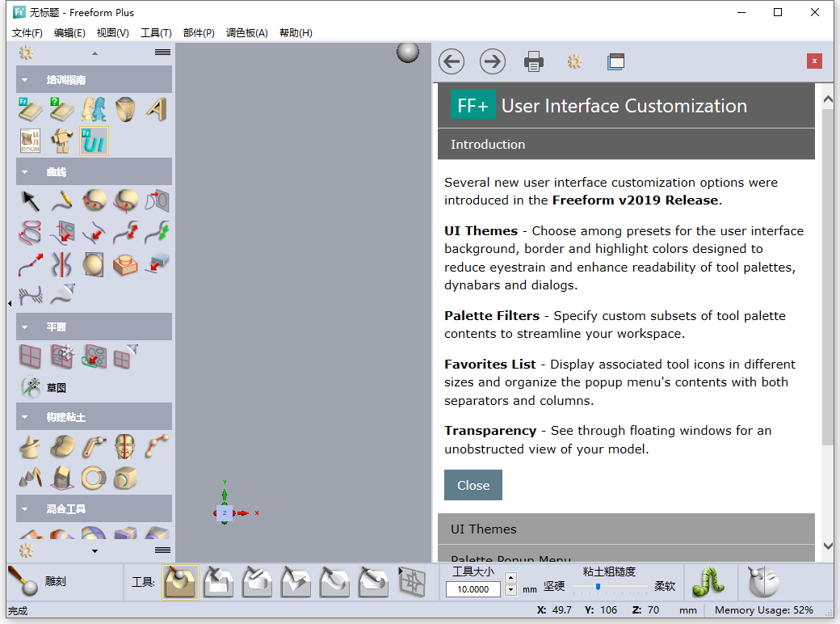The image size is (840, 624).
Task: Open the 视图(V) menu
Action: click(112, 32)
